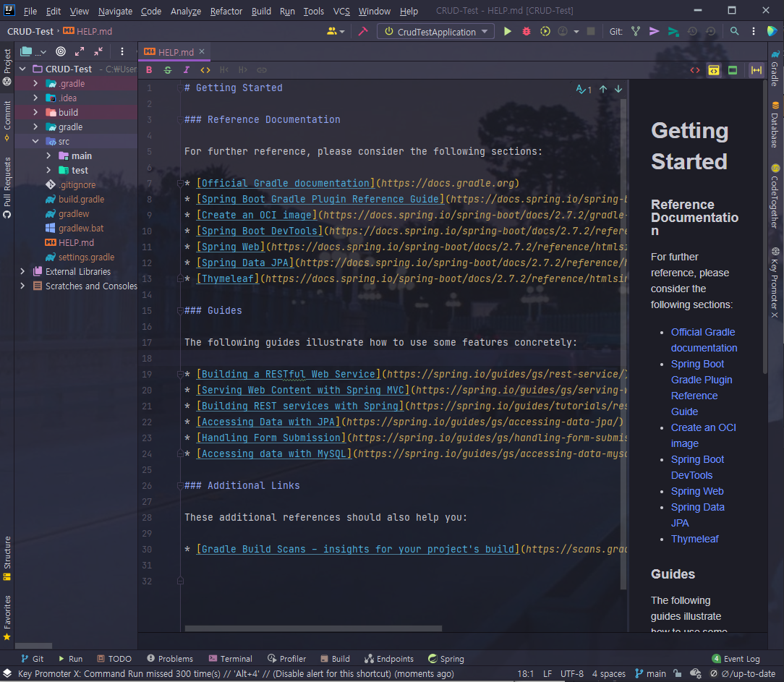Expand the .gradle folder
Screen dimensions: 784x682
pyautogui.click(x=35, y=83)
